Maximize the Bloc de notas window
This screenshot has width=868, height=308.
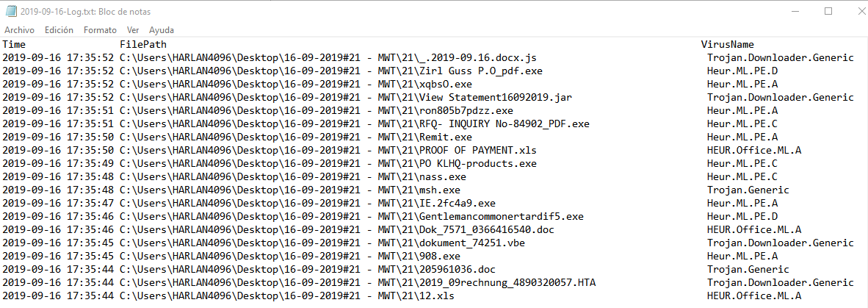point(828,12)
